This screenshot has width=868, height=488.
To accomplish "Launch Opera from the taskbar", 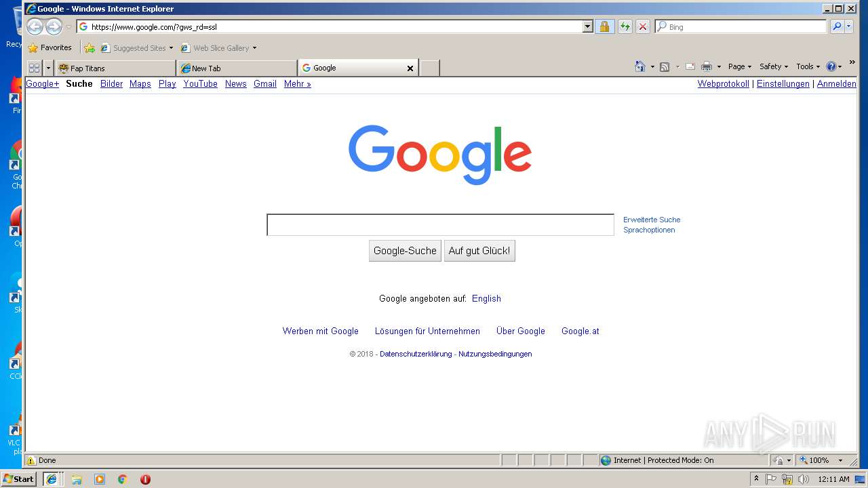I will point(145,479).
